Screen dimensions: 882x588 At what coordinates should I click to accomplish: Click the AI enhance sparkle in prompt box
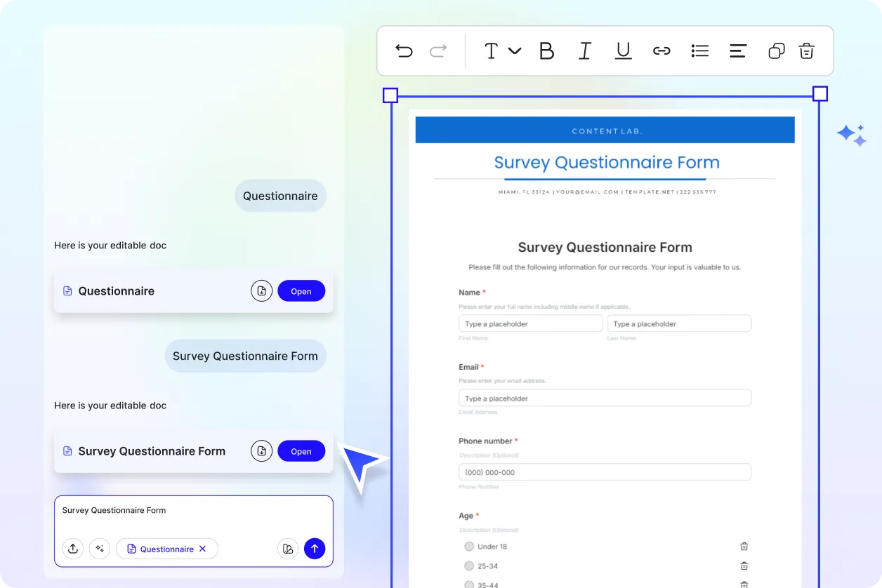click(100, 549)
